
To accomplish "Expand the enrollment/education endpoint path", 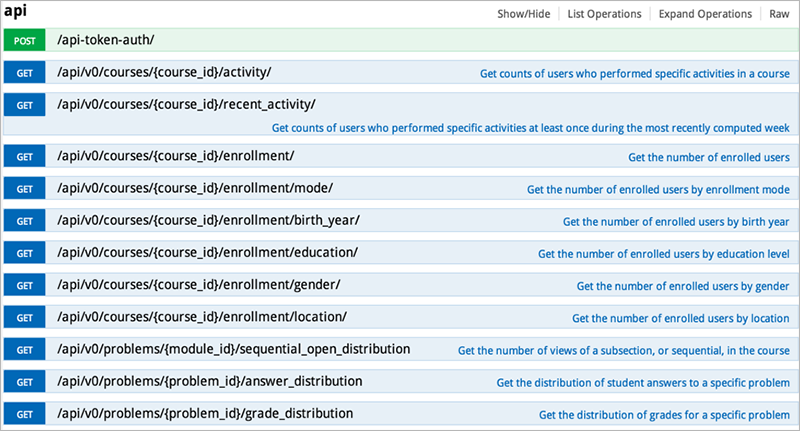I will point(207,253).
